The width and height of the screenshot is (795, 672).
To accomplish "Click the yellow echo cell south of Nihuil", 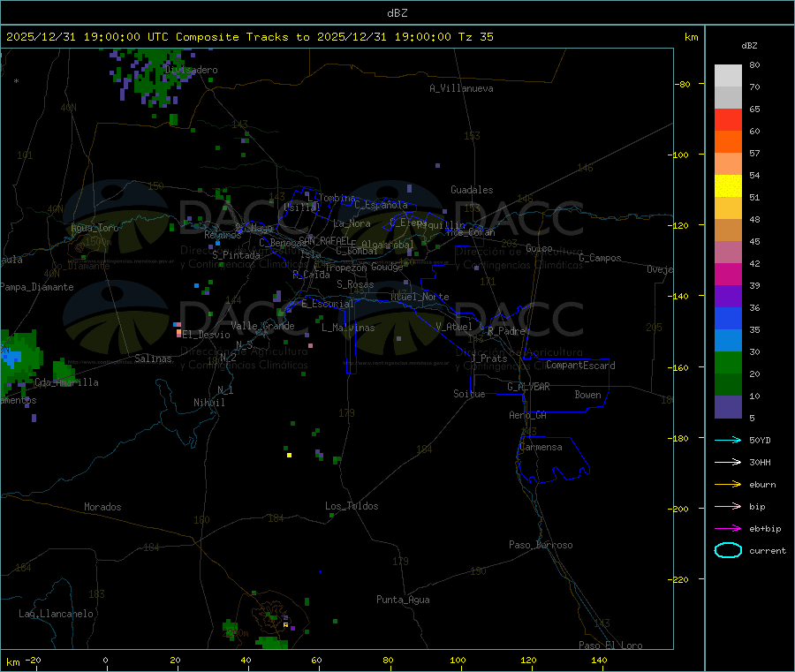I will pyautogui.click(x=289, y=455).
